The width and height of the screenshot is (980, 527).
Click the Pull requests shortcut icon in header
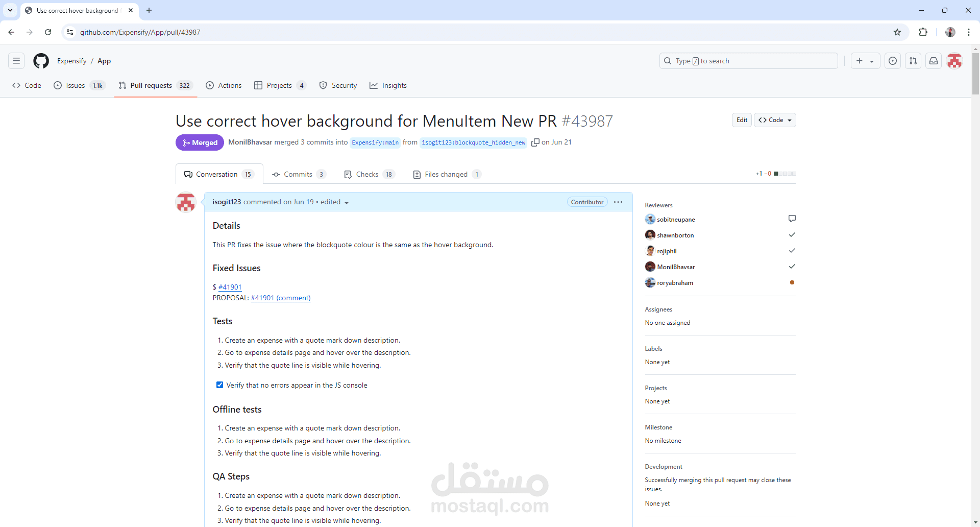(x=913, y=61)
